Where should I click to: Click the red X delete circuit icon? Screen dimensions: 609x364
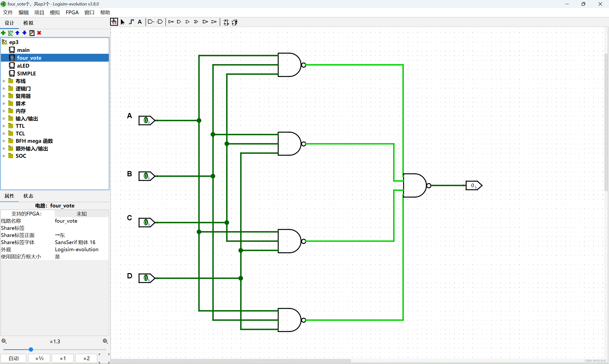point(39,33)
